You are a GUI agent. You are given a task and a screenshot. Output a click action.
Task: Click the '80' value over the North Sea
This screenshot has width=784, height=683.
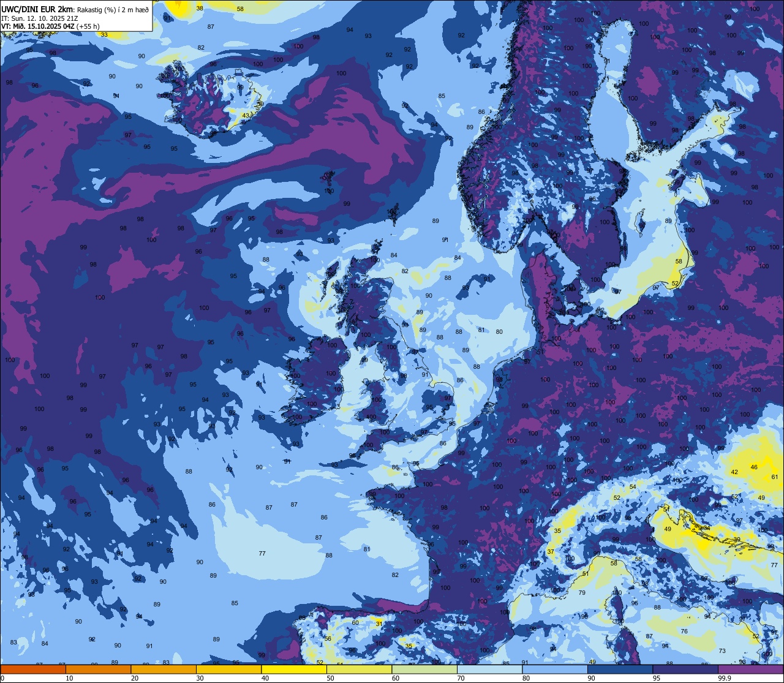[x=499, y=332]
